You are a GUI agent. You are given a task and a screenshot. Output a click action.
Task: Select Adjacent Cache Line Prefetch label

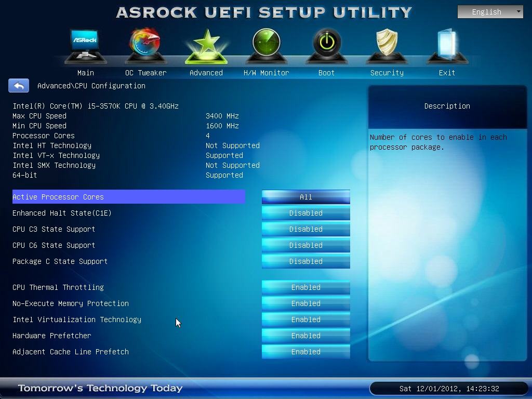click(x=71, y=352)
